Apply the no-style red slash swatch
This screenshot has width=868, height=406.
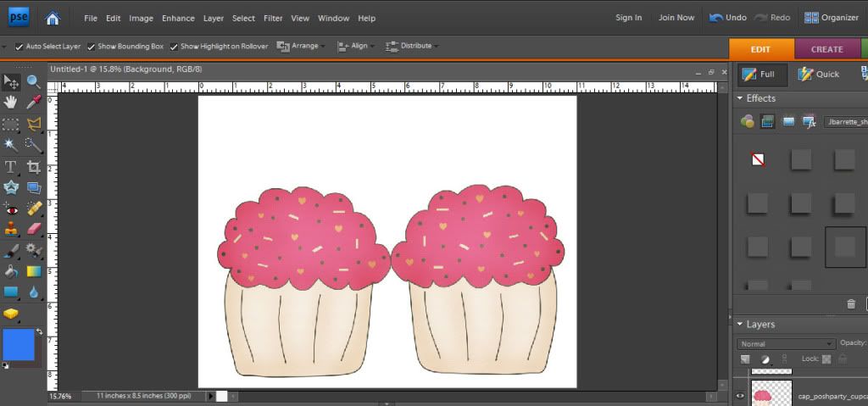tap(758, 160)
